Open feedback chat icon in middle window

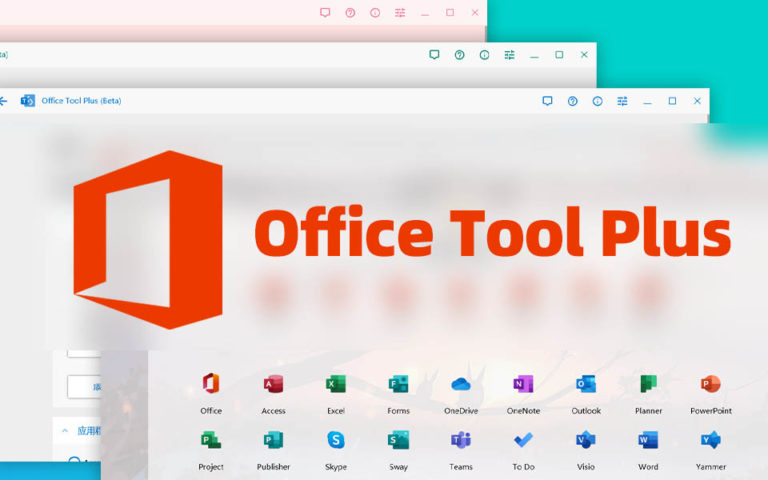(x=434, y=55)
